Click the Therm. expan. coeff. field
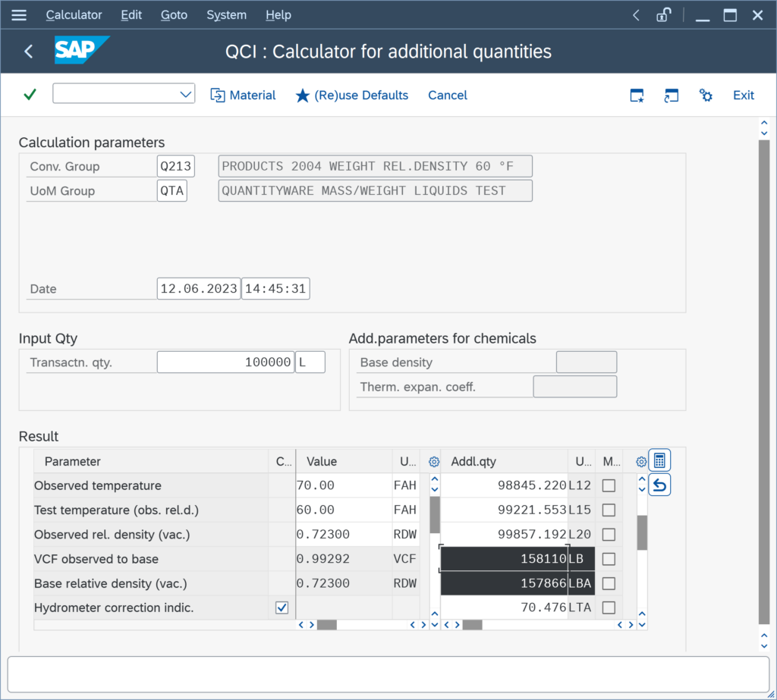This screenshot has height=700, width=777. click(575, 387)
